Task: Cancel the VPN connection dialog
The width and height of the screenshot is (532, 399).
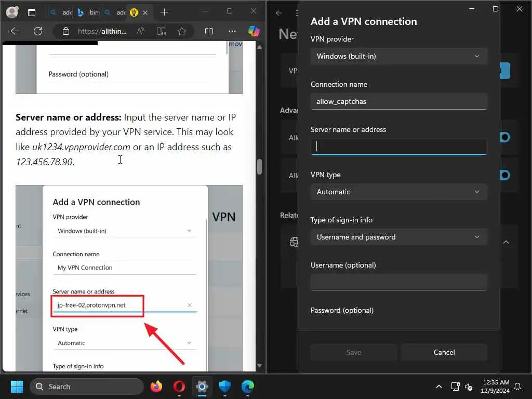Action: pos(444,352)
